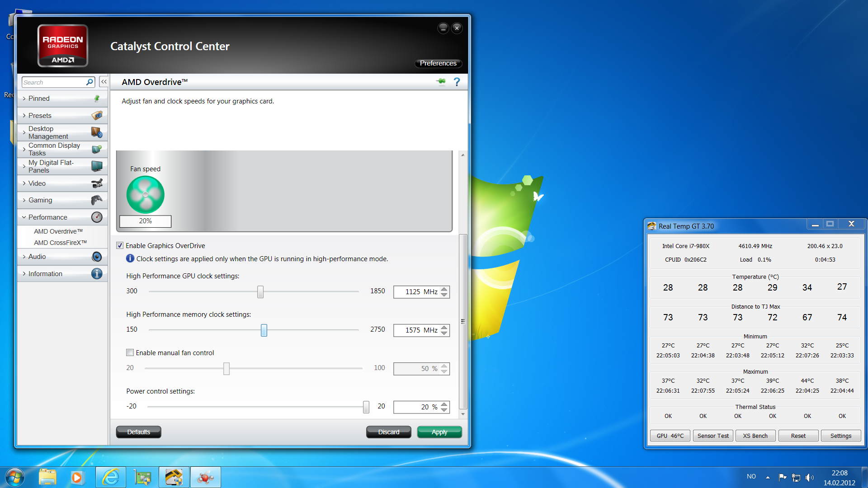Click the Search input field
Screen dimensions: 868x488
point(54,82)
